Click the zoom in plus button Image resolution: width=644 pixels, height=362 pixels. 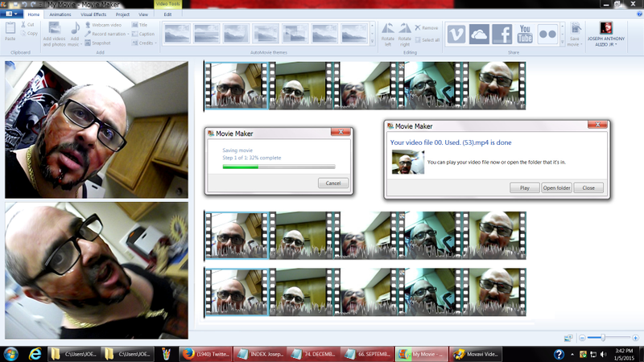click(x=635, y=338)
